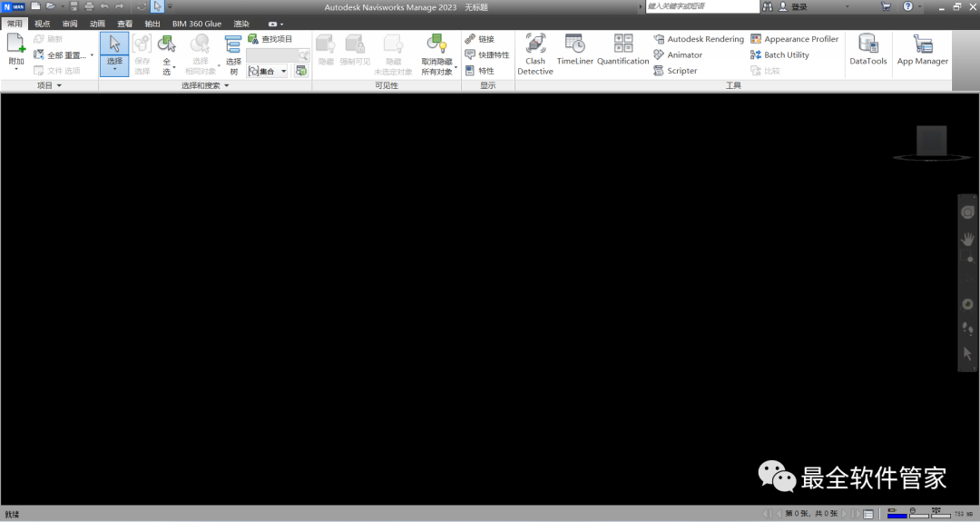Click Print icon in quick access toolbar
This screenshot has height=522, width=980.
click(x=89, y=6)
